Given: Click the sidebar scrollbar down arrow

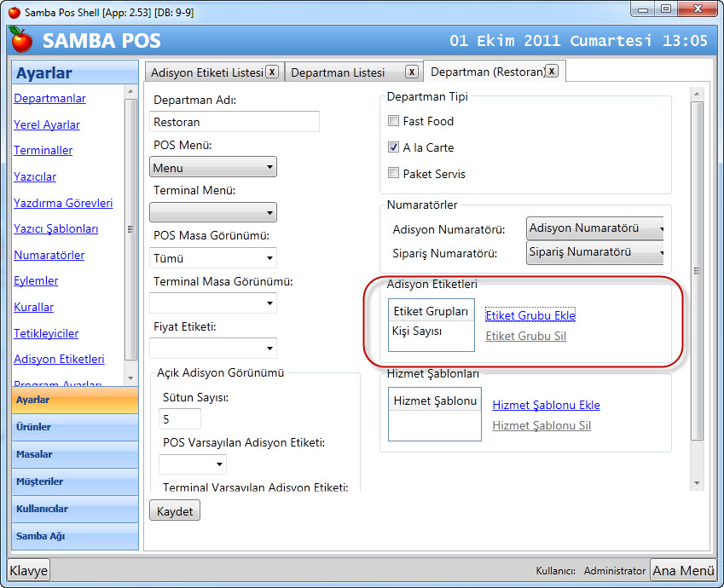Looking at the screenshot, I should (x=130, y=378).
